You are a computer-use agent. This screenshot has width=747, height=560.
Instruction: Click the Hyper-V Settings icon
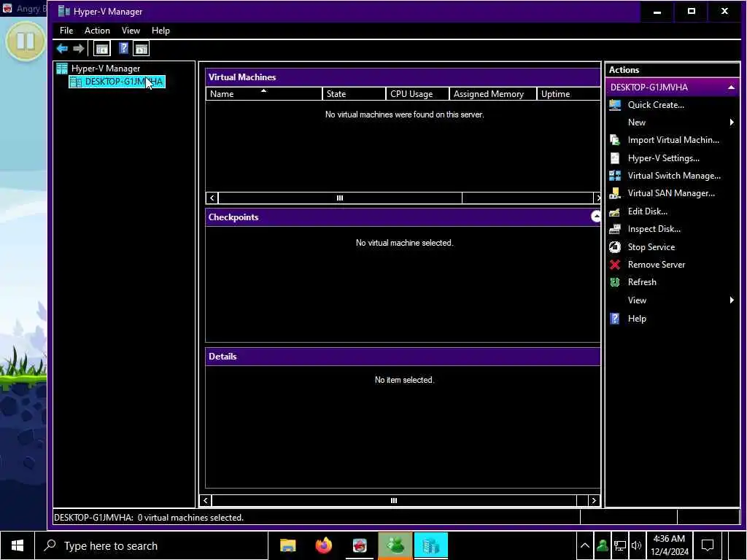coord(615,158)
